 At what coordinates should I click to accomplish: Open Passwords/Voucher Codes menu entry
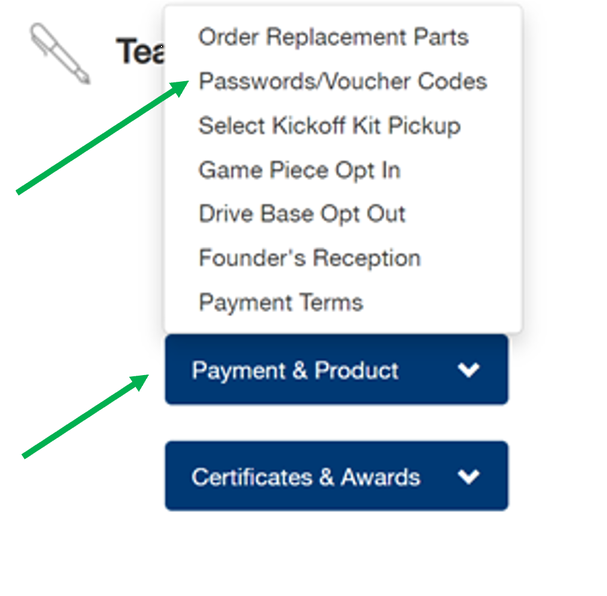[343, 81]
